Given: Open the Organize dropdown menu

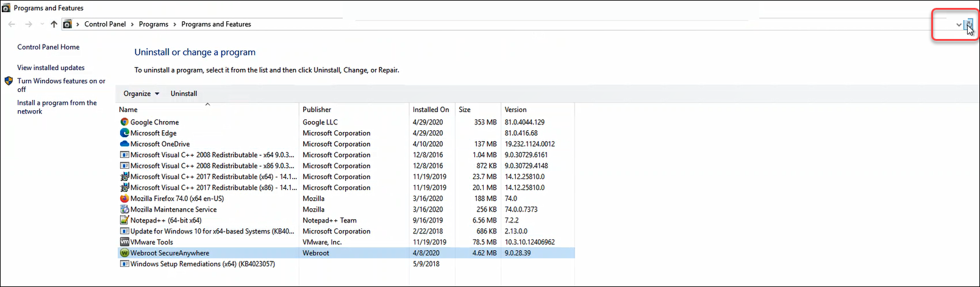Looking at the screenshot, I should [141, 93].
